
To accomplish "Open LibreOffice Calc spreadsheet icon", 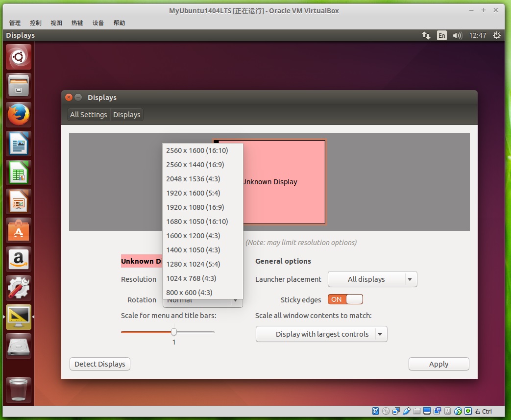I will pyautogui.click(x=19, y=173).
